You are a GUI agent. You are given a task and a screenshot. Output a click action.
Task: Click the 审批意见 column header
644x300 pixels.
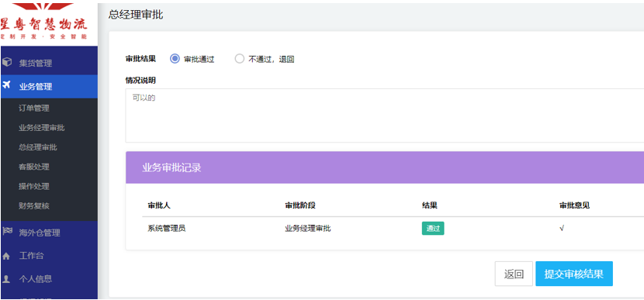[x=575, y=205]
